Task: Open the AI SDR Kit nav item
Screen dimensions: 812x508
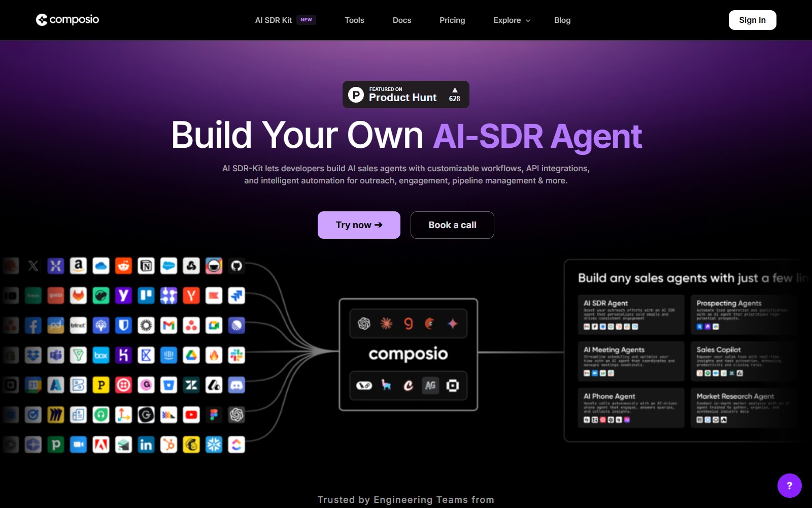Action: (285, 20)
